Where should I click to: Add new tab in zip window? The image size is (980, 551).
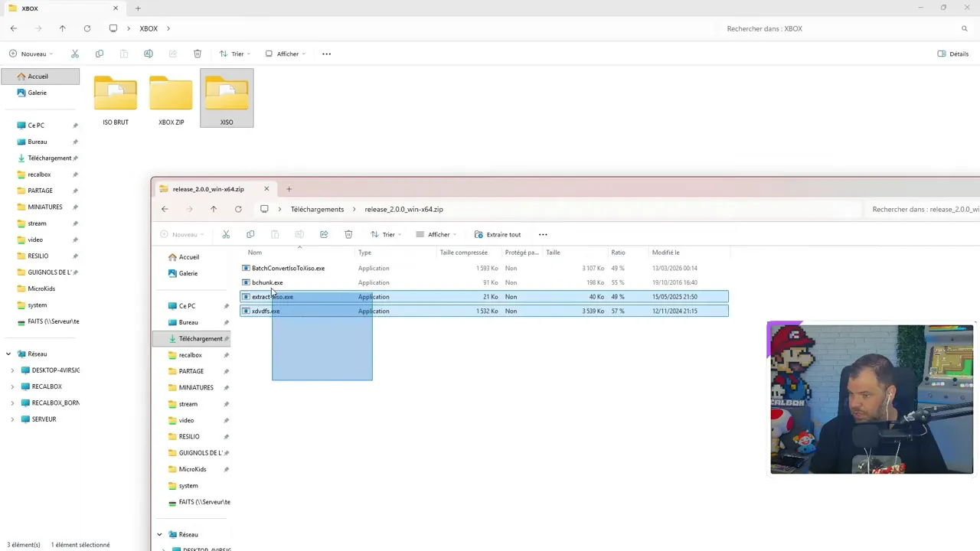[289, 189]
